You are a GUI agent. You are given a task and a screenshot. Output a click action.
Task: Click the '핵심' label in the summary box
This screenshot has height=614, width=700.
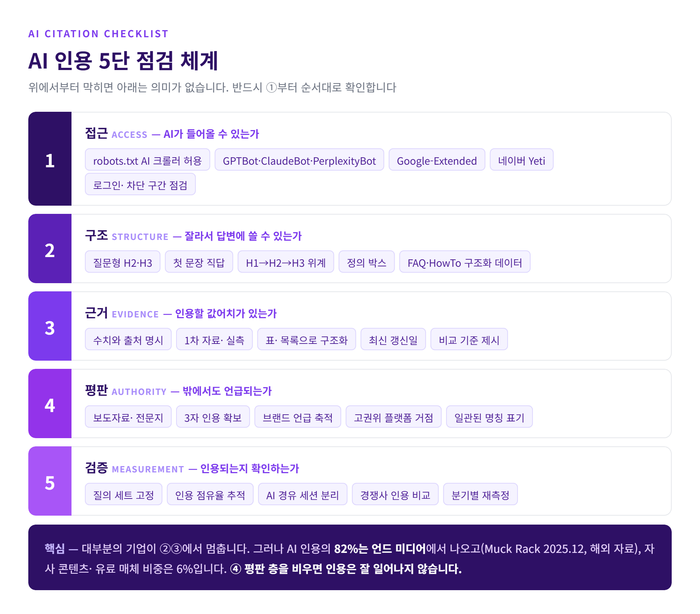pyautogui.click(x=55, y=548)
